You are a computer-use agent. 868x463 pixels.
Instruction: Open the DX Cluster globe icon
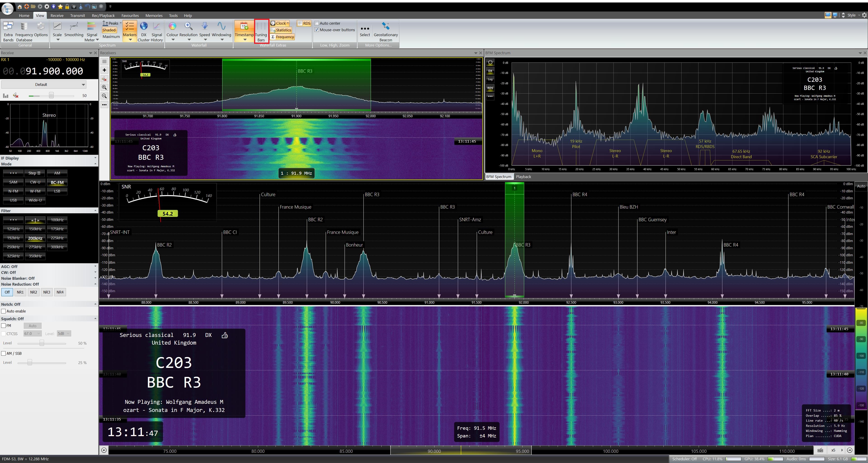coord(144,26)
